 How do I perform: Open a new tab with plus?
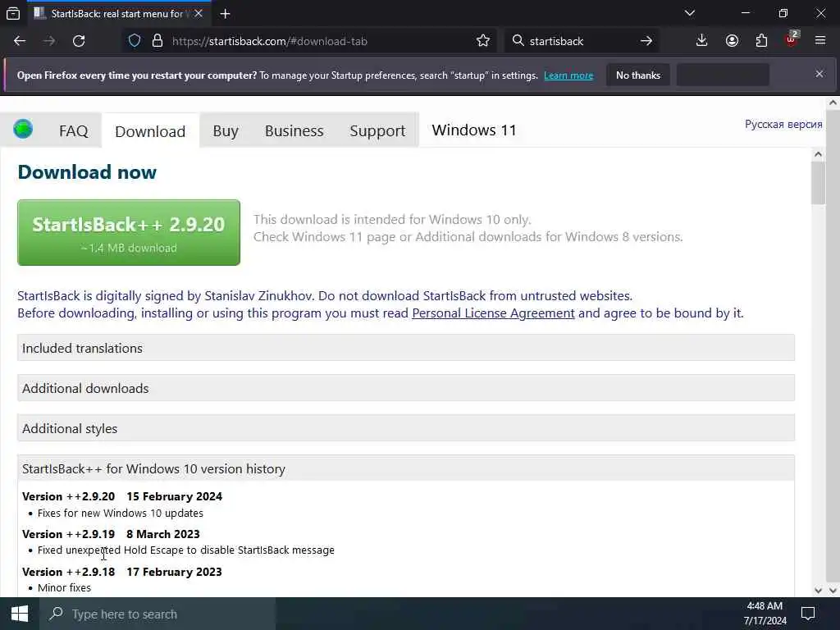click(225, 14)
